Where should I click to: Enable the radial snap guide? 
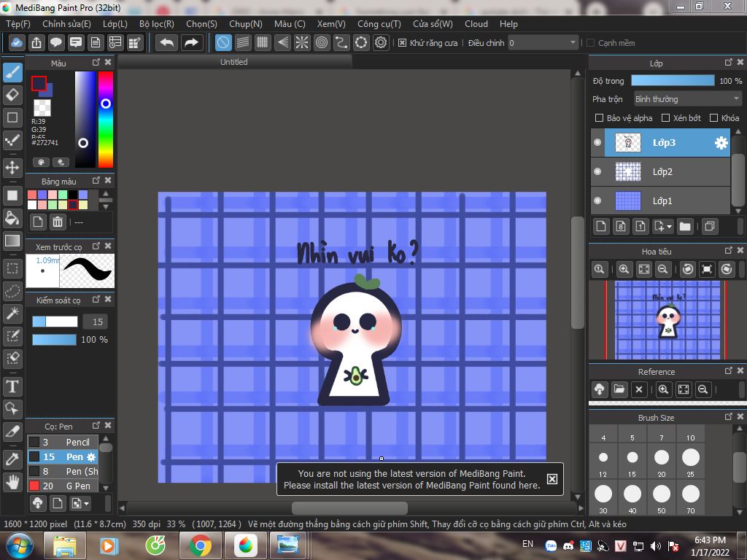[302, 43]
